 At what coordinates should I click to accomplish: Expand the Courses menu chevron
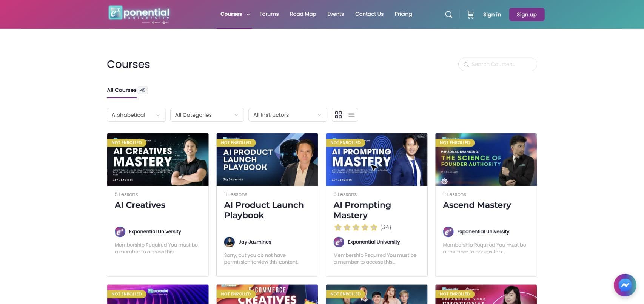pos(248,14)
